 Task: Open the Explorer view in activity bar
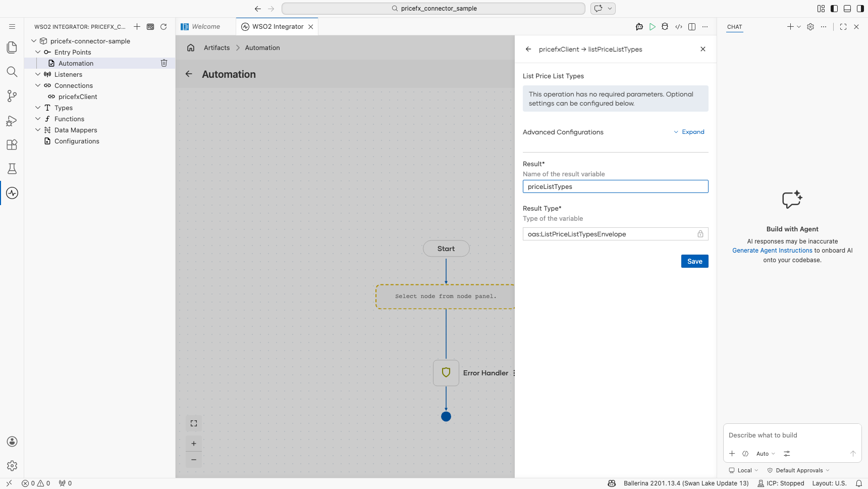coord(12,47)
